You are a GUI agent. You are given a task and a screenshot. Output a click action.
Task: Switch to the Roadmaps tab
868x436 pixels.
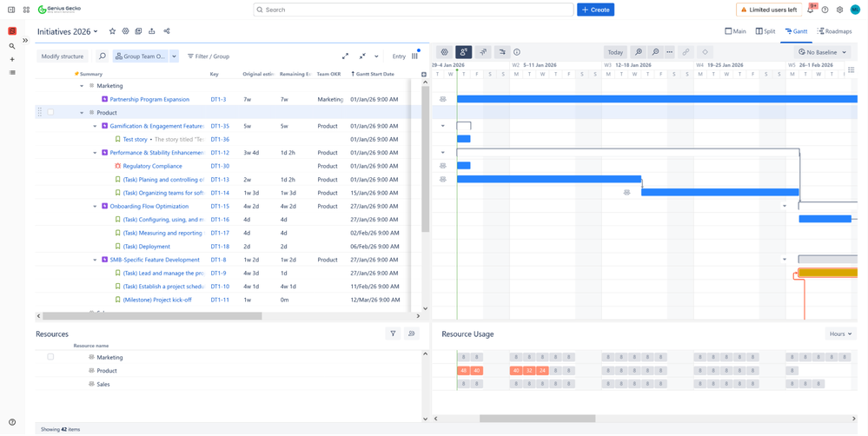[834, 31]
